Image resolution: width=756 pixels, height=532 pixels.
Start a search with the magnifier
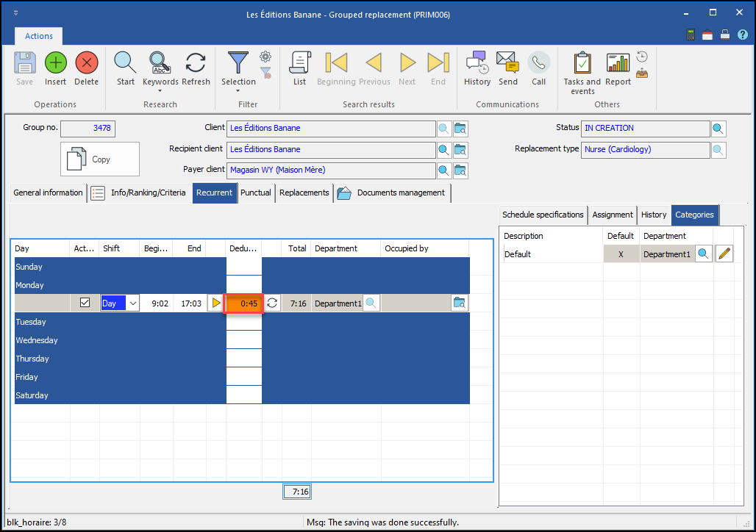coord(125,62)
